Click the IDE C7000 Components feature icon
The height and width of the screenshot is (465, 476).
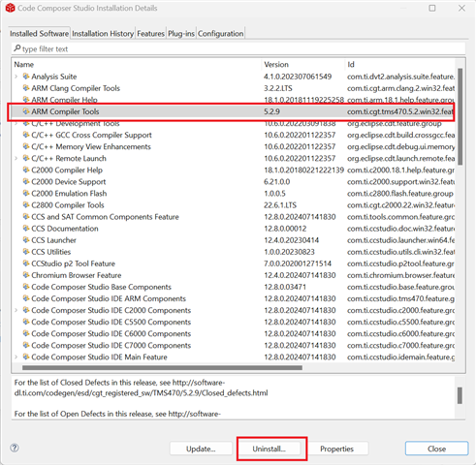[26, 345]
